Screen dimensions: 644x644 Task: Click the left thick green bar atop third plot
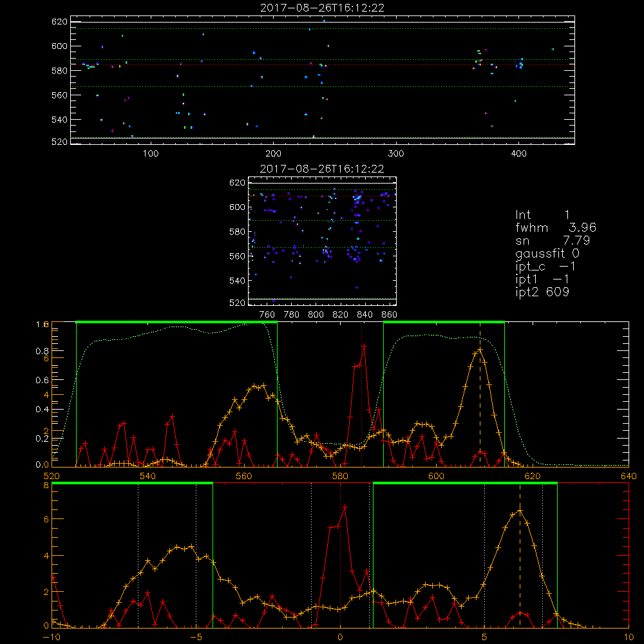[176, 322]
